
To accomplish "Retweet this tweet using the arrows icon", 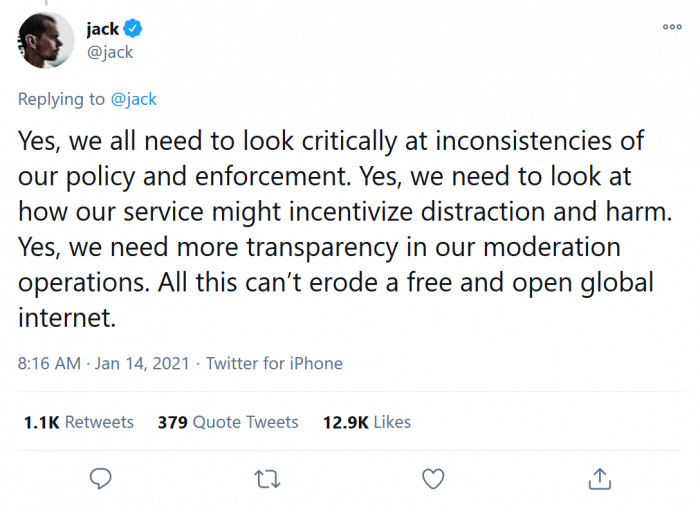I will pyautogui.click(x=266, y=479).
